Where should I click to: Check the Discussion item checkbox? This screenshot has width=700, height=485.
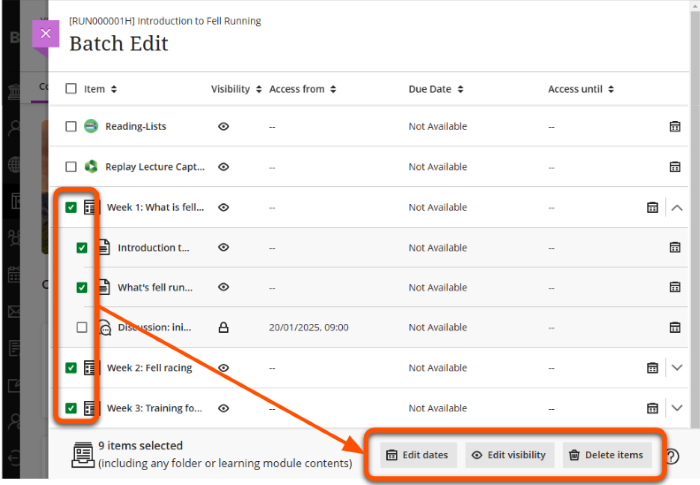pos(82,327)
